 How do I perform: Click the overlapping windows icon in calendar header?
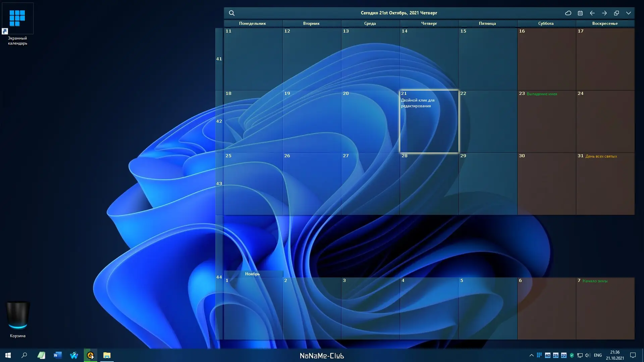(616, 13)
